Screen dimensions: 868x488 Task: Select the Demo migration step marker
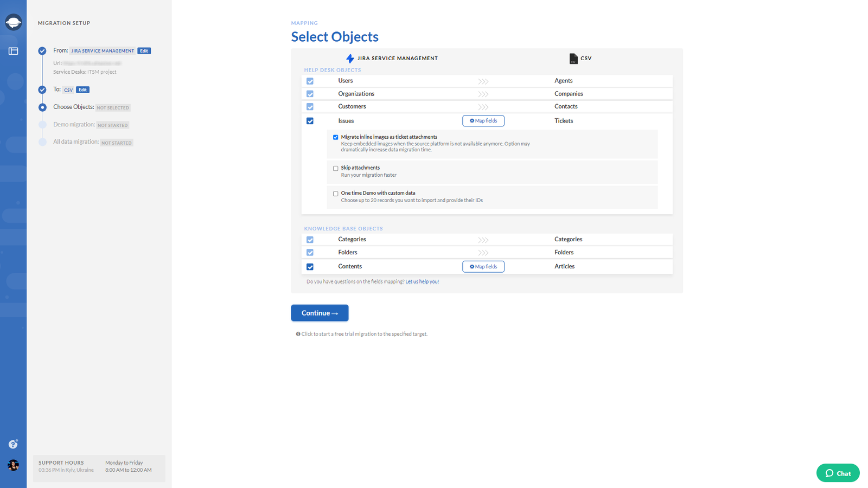coord(42,125)
